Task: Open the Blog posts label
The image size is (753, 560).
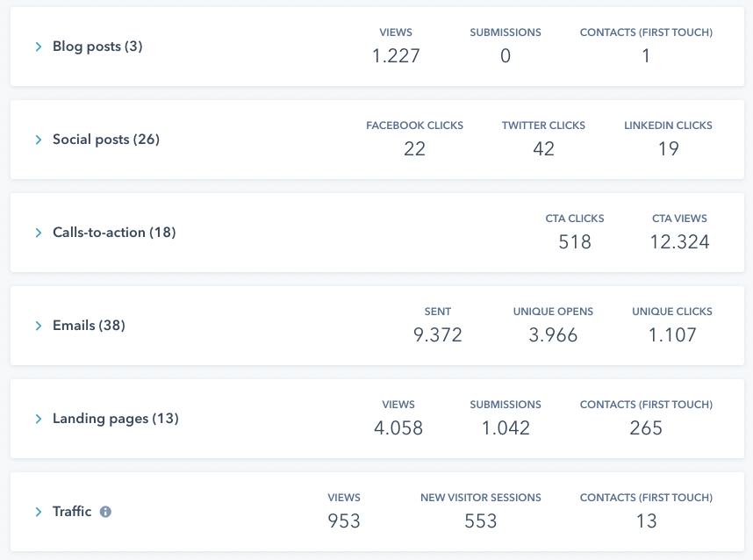Action: [x=99, y=47]
